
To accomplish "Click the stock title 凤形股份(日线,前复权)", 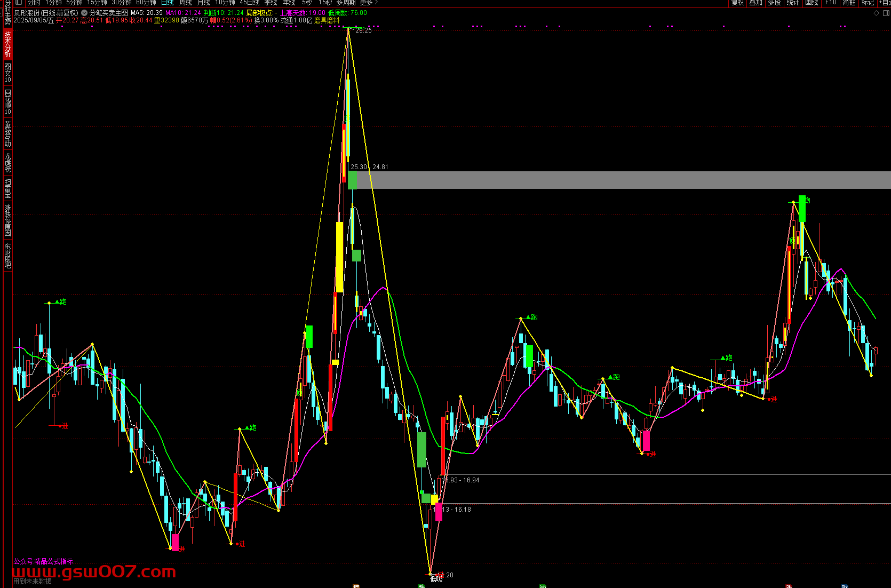I will [x=46, y=13].
